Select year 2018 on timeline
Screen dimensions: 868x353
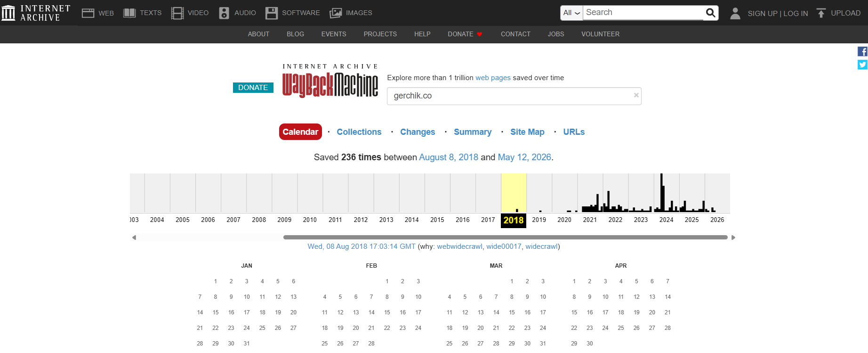coord(514,220)
